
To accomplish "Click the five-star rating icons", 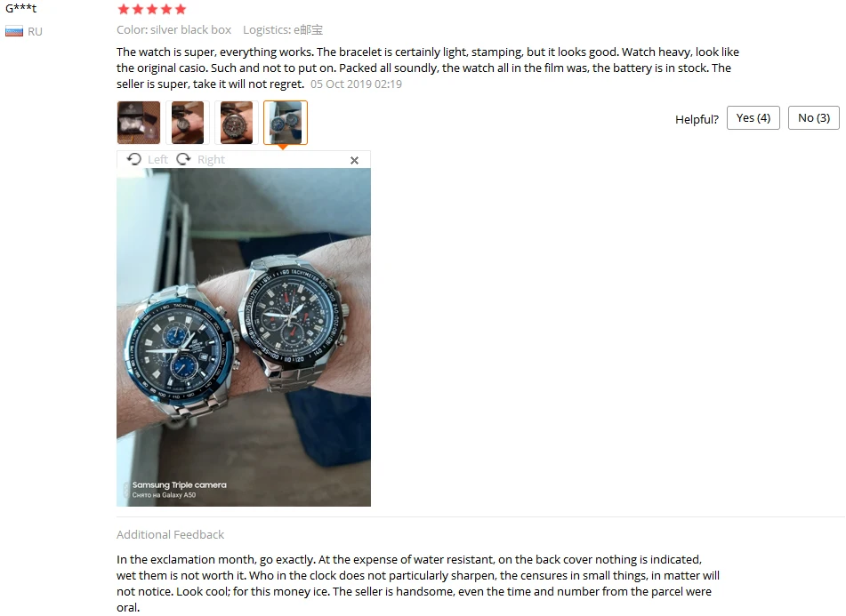I will 151,9.
